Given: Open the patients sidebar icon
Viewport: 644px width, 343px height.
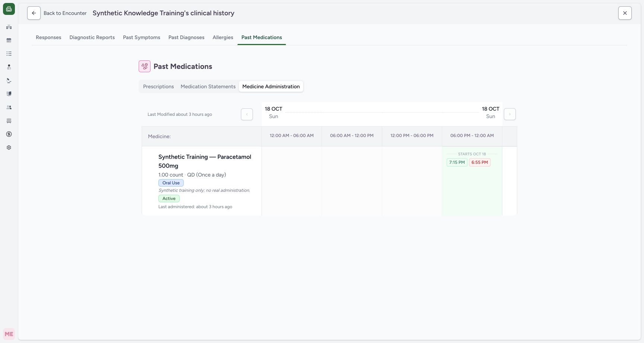Looking at the screenshot, I should coord(9,67).
